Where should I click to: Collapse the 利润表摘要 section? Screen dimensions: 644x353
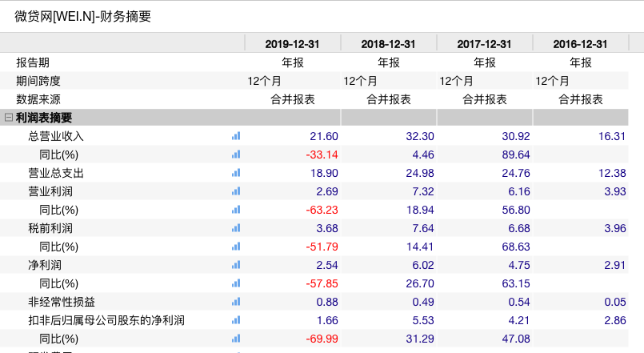pyautogui.click(x=9, y=118)
